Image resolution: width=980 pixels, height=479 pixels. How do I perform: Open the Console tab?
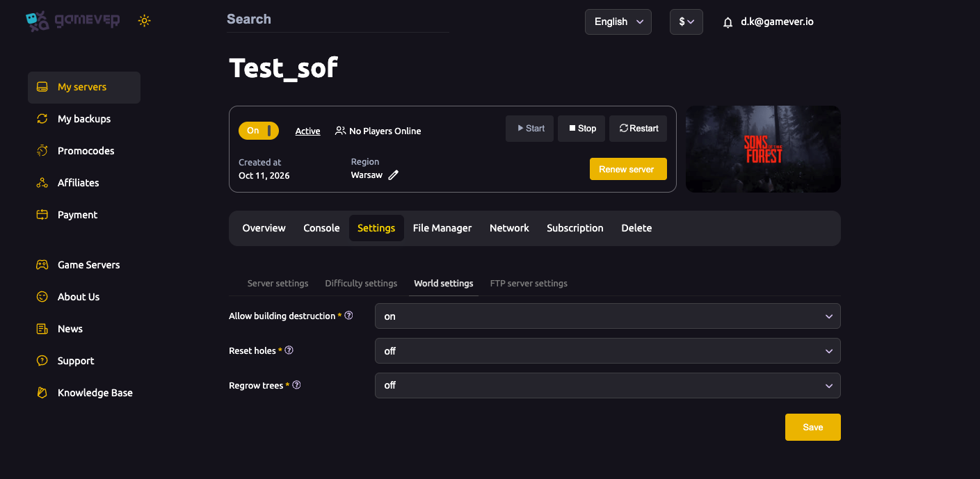(x=321, y=228)
